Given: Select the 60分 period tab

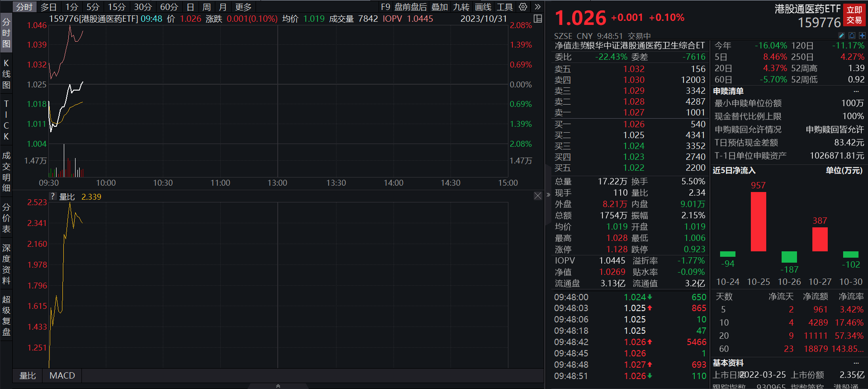Looking at the screenshot, I should (169, 7).
